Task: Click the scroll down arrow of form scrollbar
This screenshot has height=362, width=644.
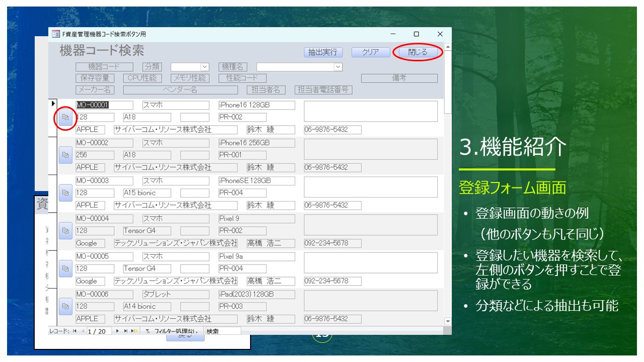Action: [x=448, y=321]
